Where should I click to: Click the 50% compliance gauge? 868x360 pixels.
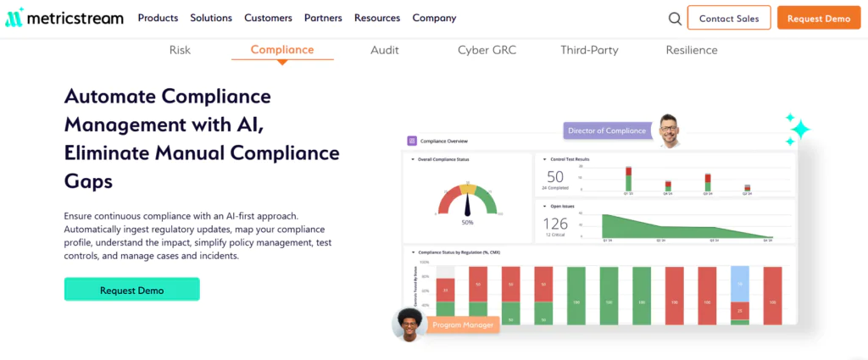coord(468,200)
